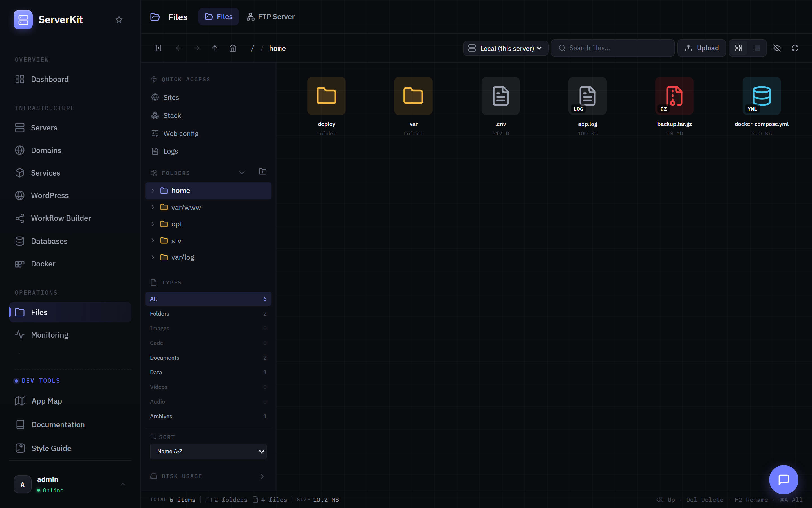Filter by Data type
This screenshot has width=812, height=508.
pos(208,372)
